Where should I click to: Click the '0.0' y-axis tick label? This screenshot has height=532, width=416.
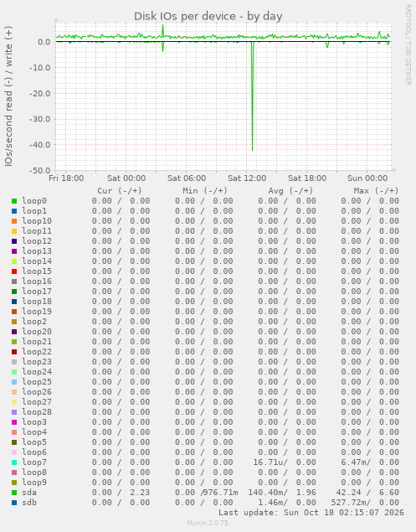click(44, 42)
